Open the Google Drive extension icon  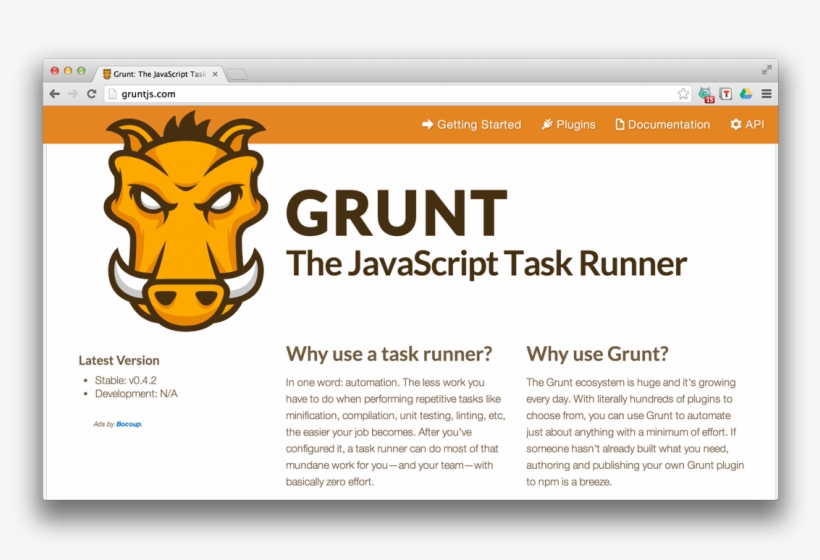pyautogui.click(x=746, y=94)
